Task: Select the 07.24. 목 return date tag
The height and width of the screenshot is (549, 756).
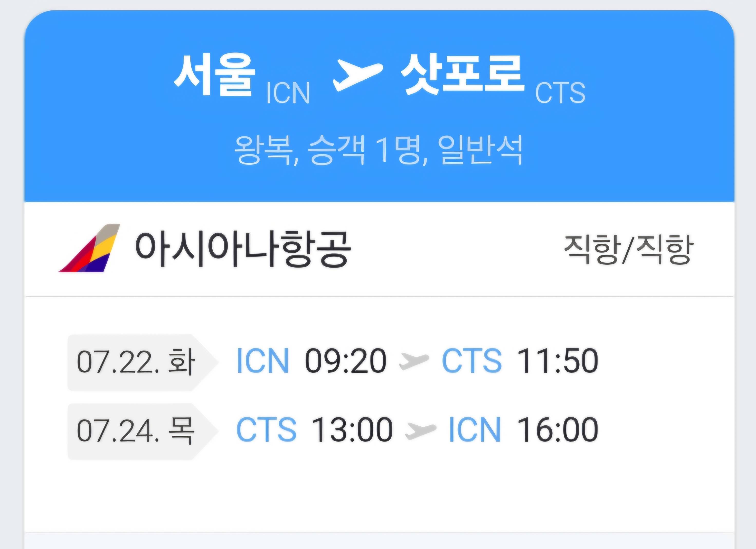Action: pos(136,431)
